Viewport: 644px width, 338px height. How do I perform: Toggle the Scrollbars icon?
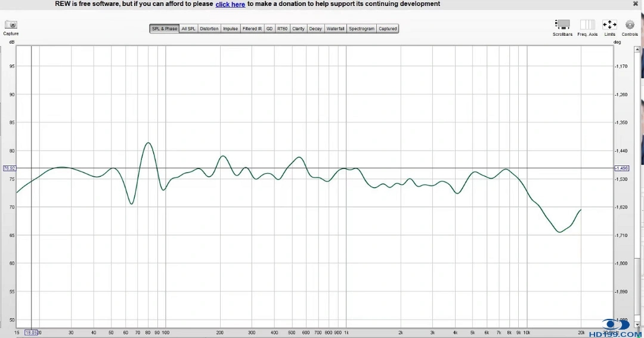click(562, 24)
